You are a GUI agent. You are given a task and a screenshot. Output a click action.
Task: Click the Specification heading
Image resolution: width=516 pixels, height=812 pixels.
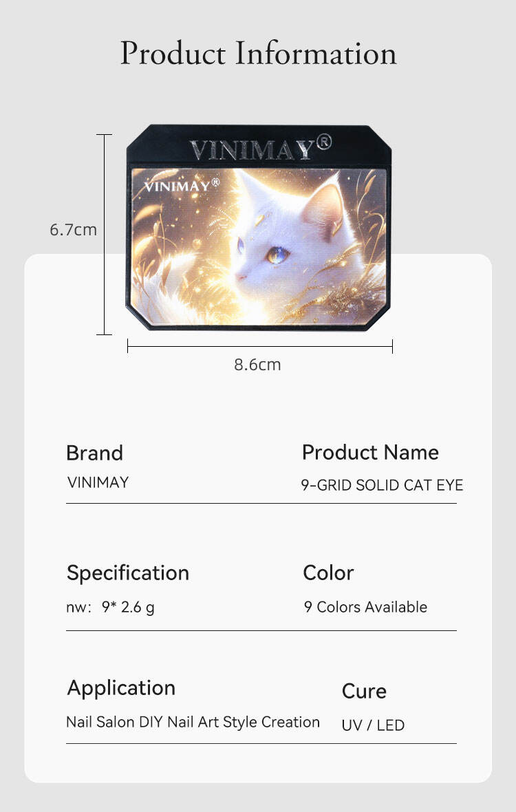coord(127,573)
